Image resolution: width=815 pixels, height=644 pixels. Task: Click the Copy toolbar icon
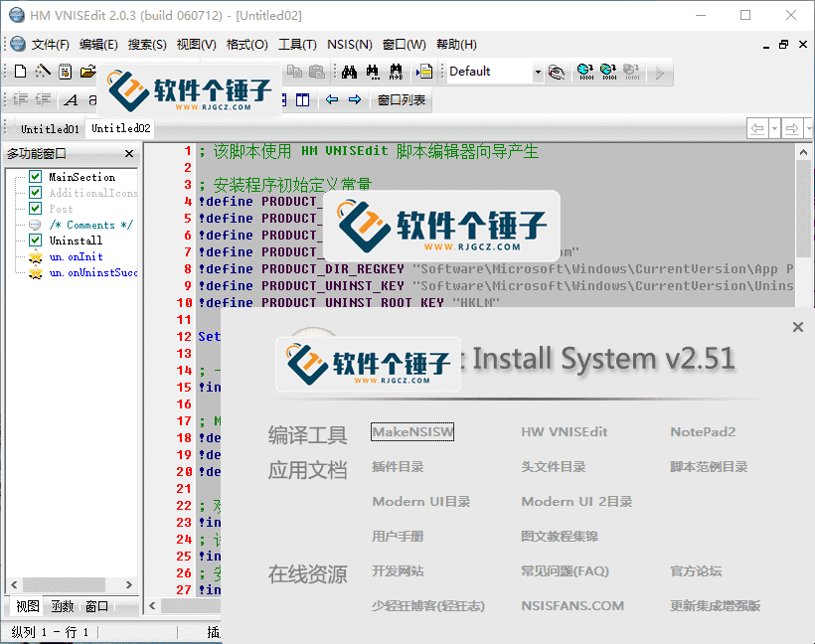coord(295,71)
